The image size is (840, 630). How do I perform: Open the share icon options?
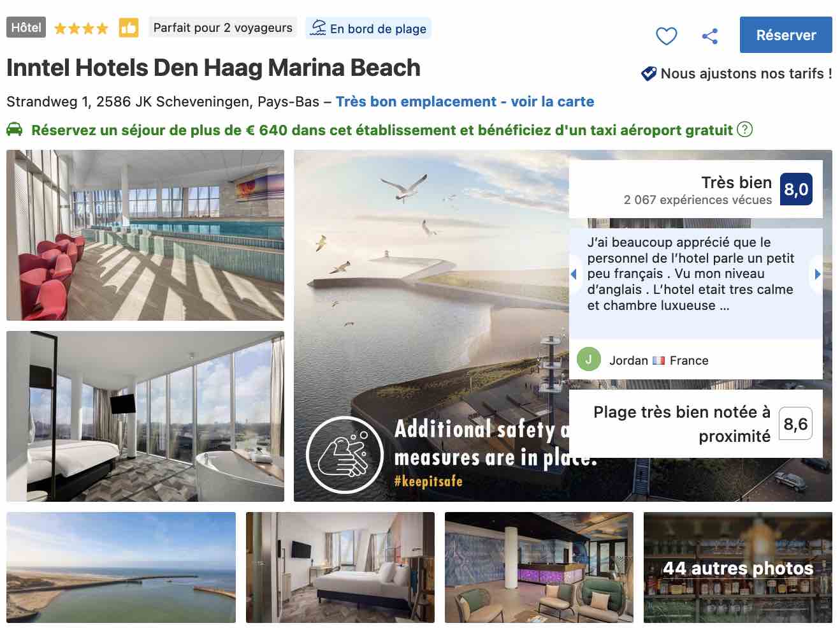pos(710,36)
